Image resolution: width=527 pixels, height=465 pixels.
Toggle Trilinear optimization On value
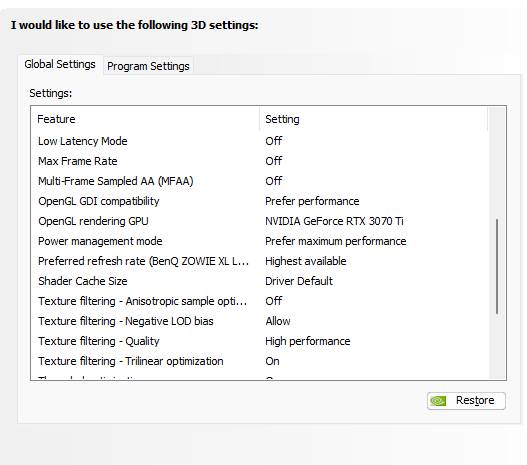(x=272, y=361)
